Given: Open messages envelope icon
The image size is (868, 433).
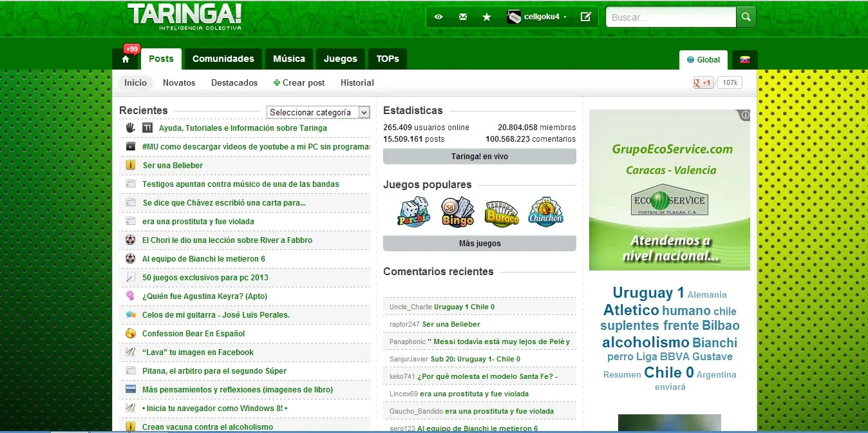Looking at the screenshot, I should pyautogui.click(x=463, y=17).
